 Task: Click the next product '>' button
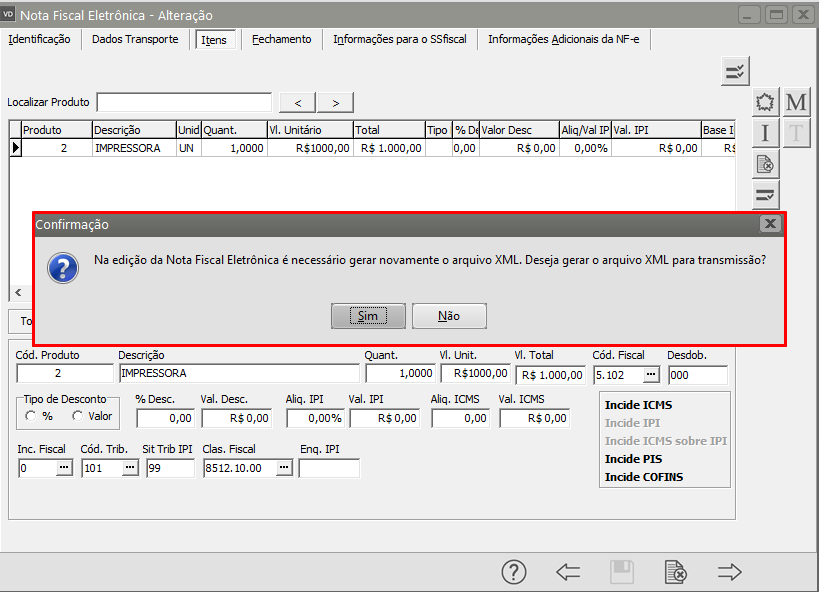pyautogui.click(x=335, y=102)
